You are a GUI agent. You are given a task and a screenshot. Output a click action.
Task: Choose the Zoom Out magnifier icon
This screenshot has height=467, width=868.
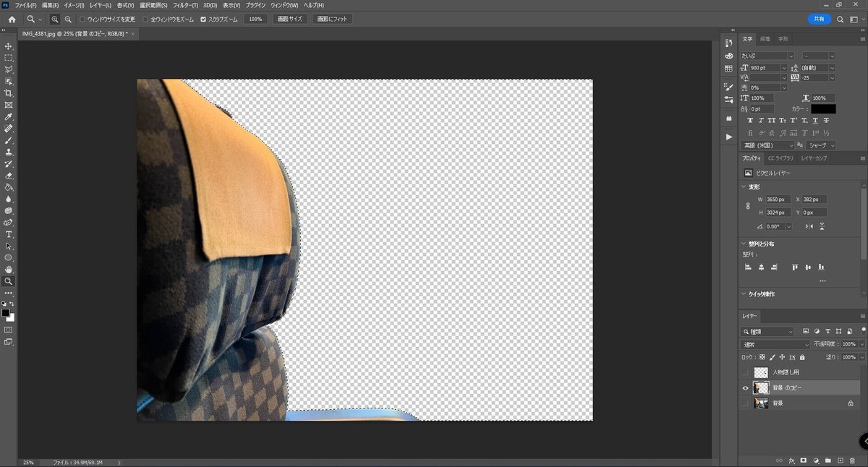(x=68, y=19)
